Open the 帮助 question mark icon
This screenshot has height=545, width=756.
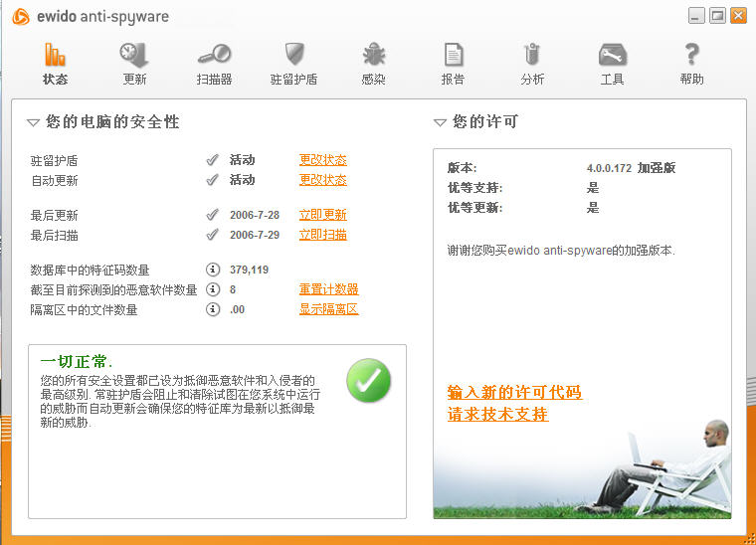click(x=692, y=54)
